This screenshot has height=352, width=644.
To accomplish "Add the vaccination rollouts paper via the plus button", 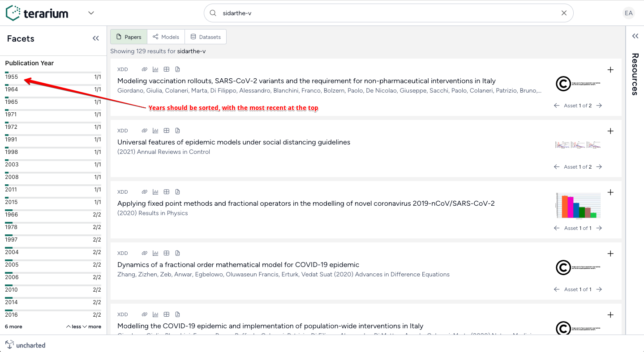I will pos(610,70).
